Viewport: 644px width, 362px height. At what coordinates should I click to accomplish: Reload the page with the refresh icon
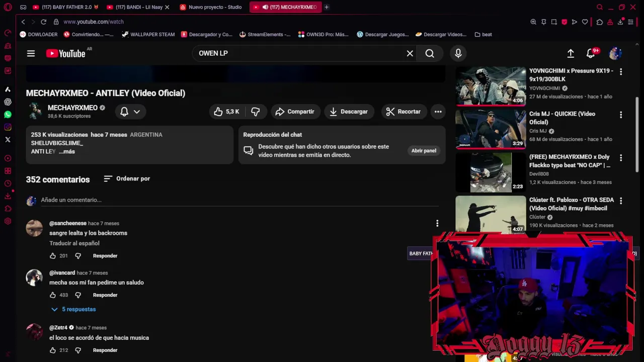(43, 22)
